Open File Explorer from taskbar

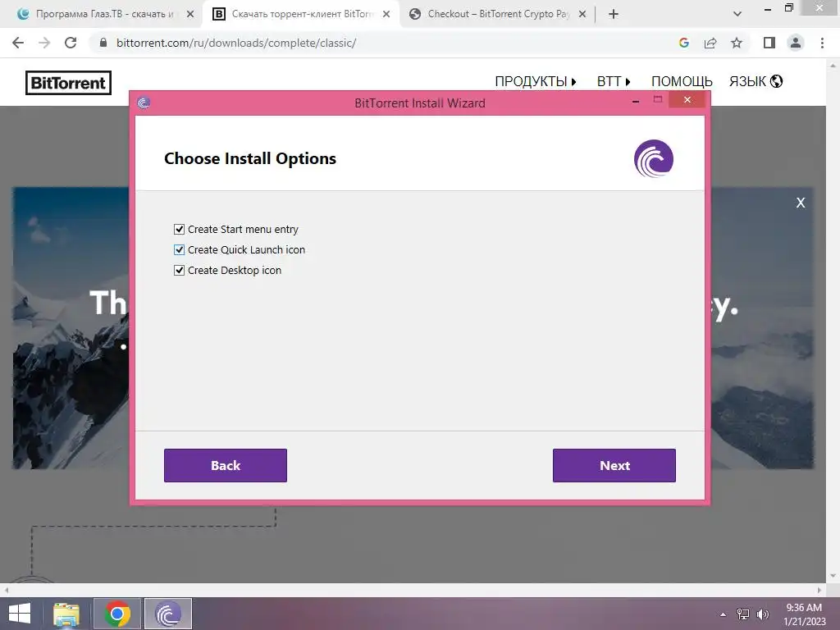pos(66,614)
